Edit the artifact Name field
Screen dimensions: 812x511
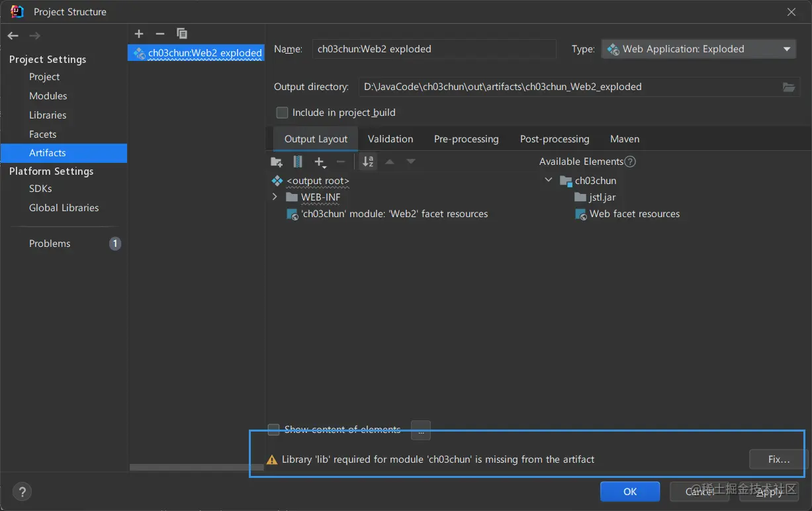point(434,49)
